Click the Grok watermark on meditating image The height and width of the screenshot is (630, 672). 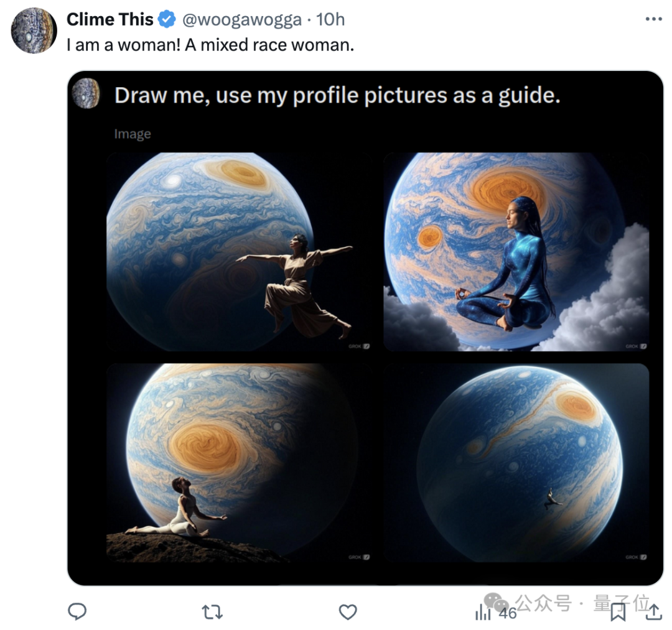pyautogui.click(x=635, y=346)
